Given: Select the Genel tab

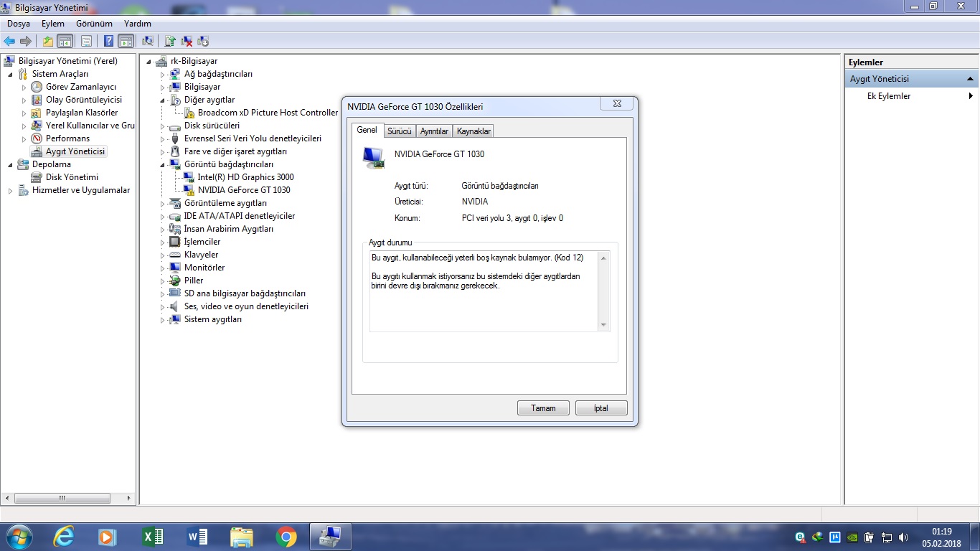Looking at the screenshot, I should (367, 130).
